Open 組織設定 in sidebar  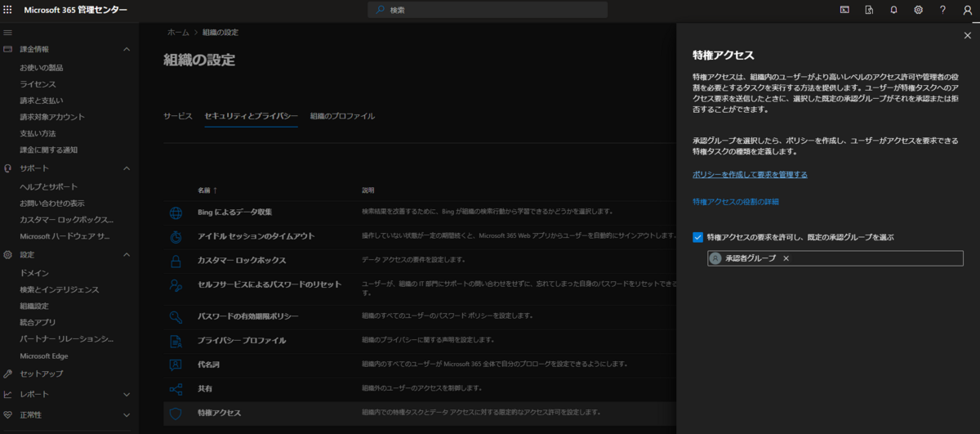34,306
